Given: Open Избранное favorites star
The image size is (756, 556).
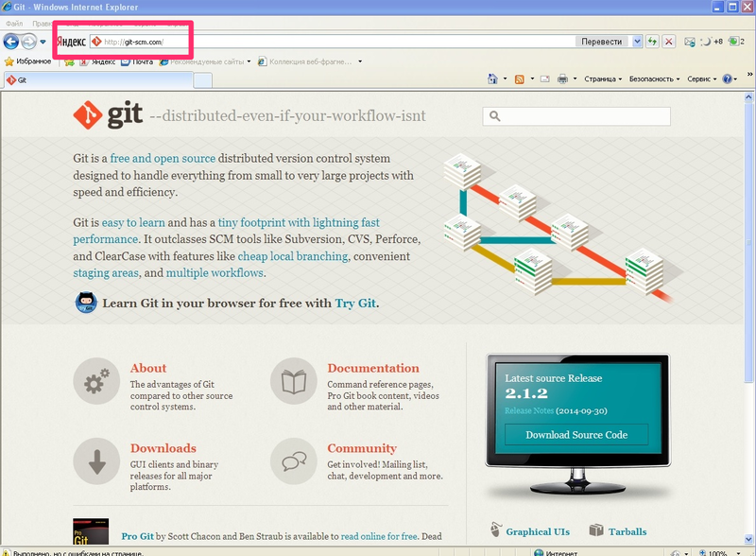Looking at the screenshot, I should click(x=27, y=61).
